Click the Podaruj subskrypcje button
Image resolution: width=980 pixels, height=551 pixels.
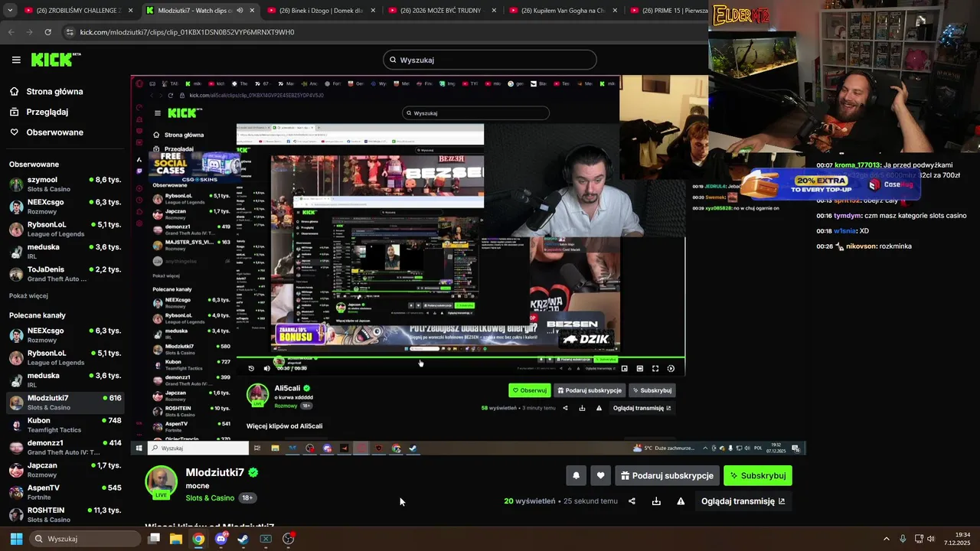point(667,475)
